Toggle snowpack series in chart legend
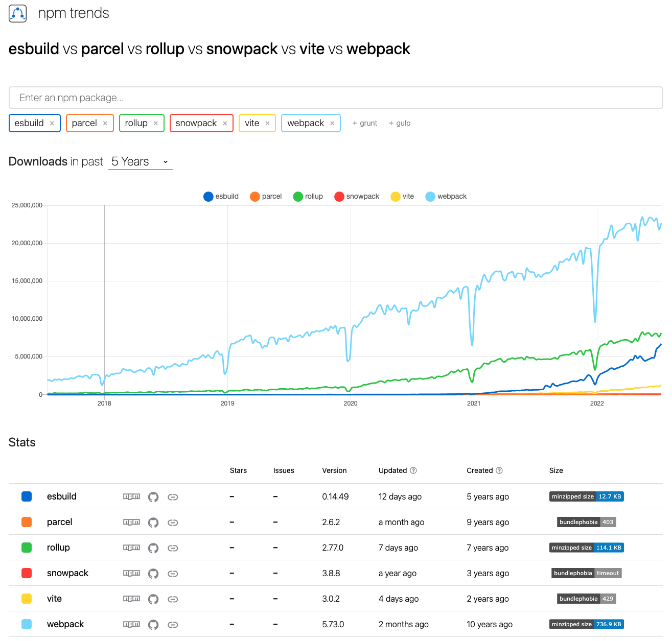The image size is (672, 641). tap(357, 197)
